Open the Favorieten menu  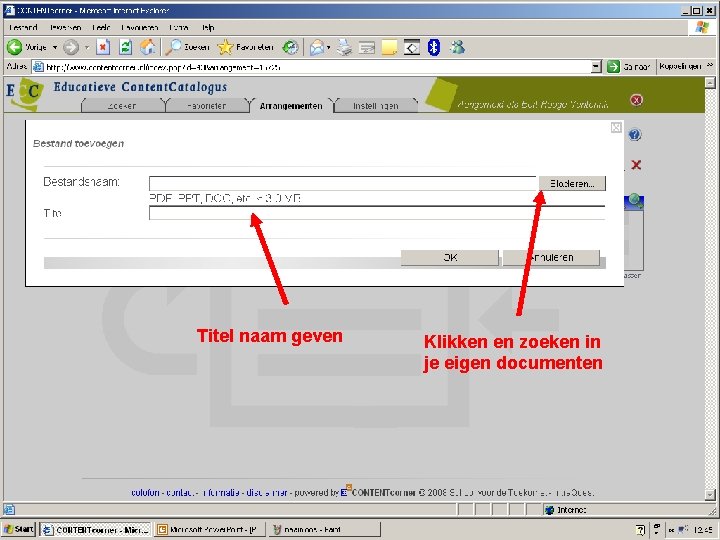pyautogui.click(x=140, y=28)
